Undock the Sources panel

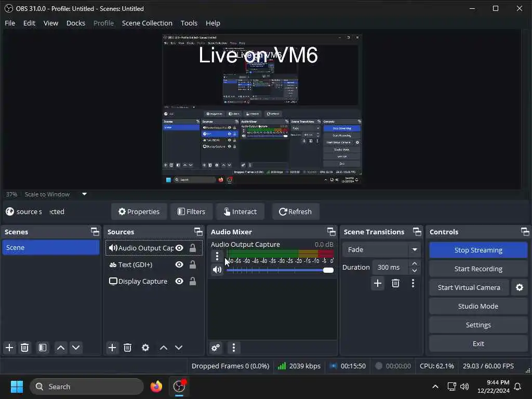(198, 232)
